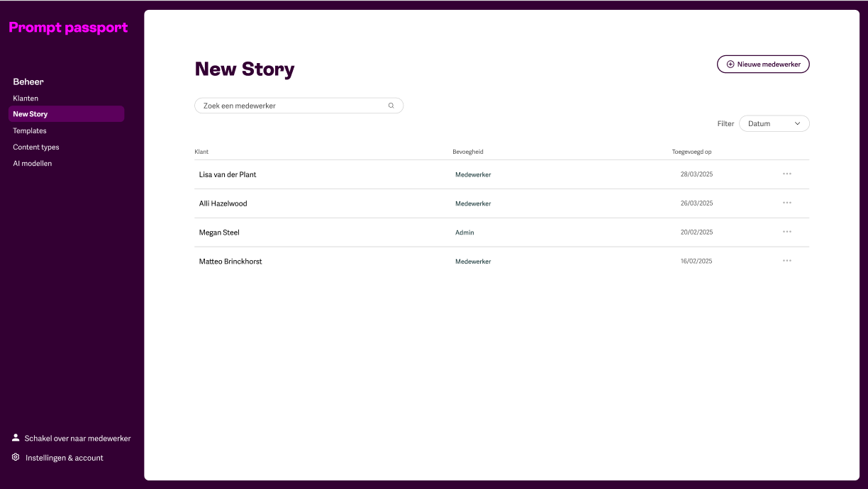
Task: Select the Megan Steel row name
Action: (219, 232)
